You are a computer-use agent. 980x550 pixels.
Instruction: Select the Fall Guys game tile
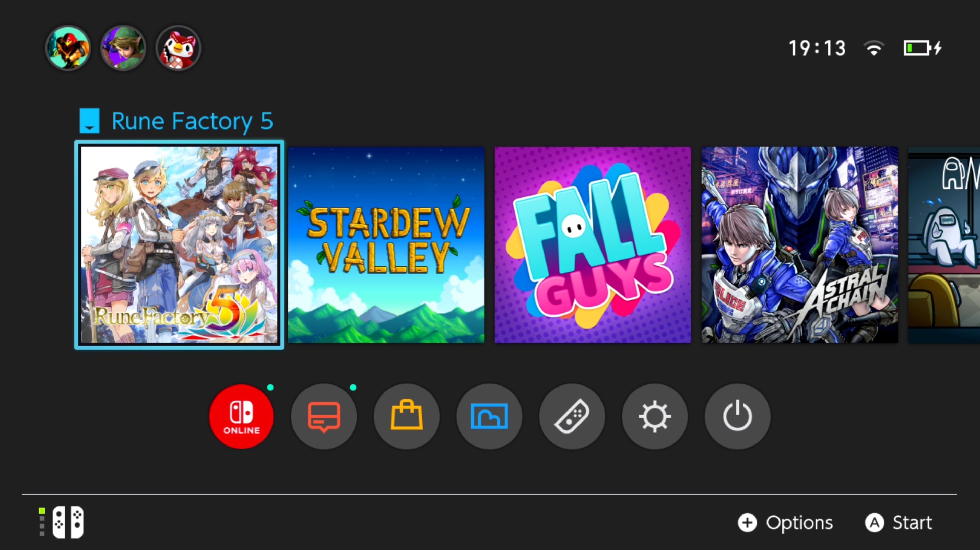593,245
